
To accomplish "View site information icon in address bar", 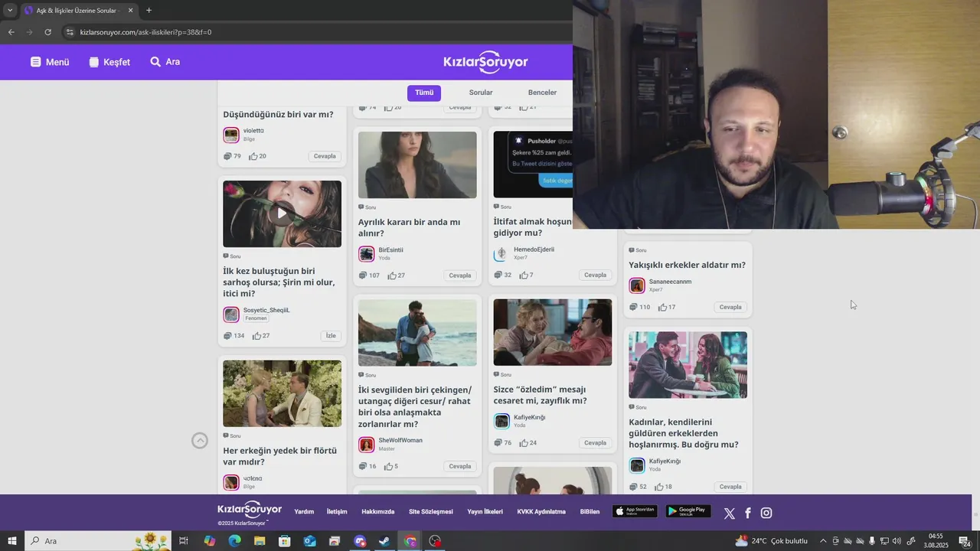I will (x=70, y=32).
